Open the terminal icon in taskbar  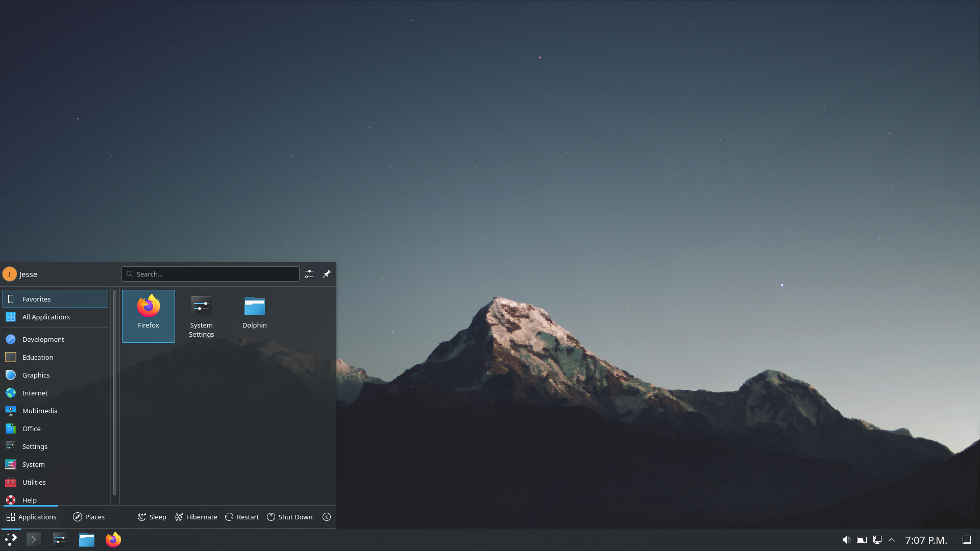34,540
